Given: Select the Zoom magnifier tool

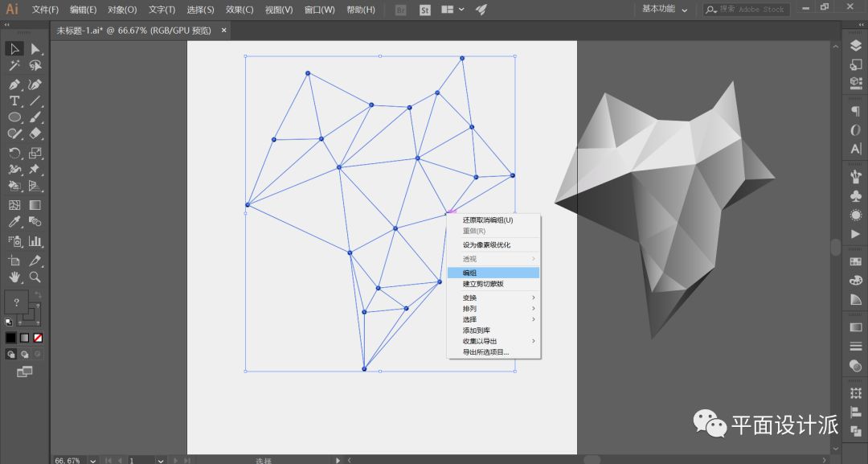Looking at the screenshot, I should coord(35,277).
